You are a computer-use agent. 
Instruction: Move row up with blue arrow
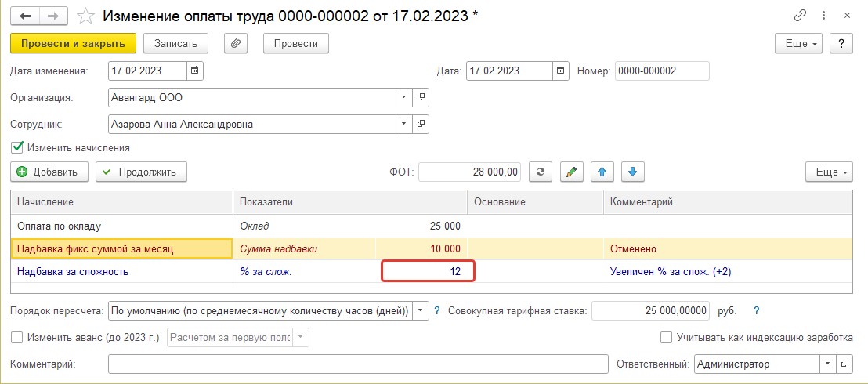602,172
